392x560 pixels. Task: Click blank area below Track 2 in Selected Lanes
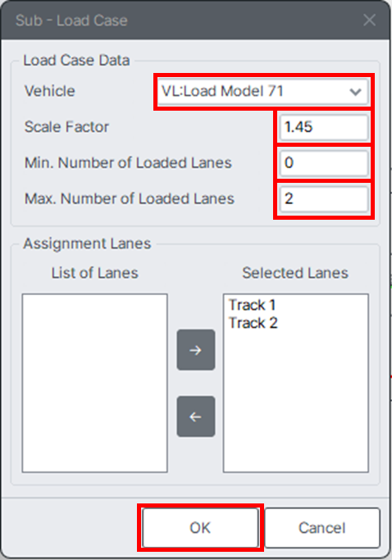(296, 400)
